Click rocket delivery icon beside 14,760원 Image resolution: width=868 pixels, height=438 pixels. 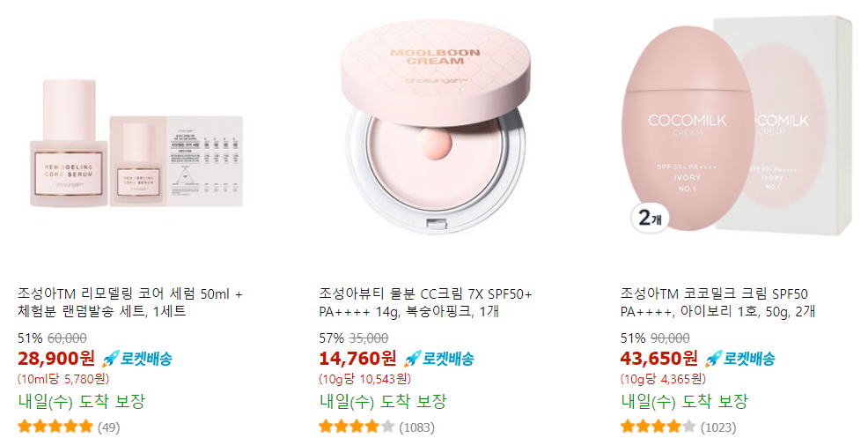(x=438, y=359)
